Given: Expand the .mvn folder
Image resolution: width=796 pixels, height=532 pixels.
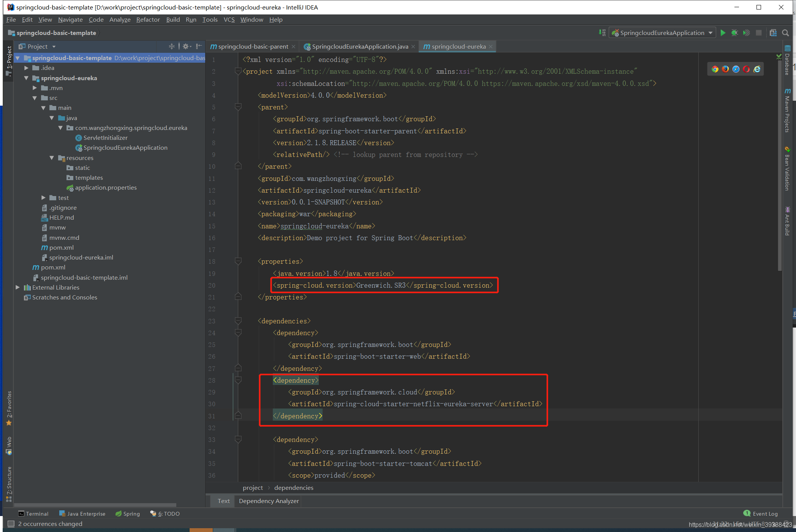Looking at the screenshot, I should (35, 88).
